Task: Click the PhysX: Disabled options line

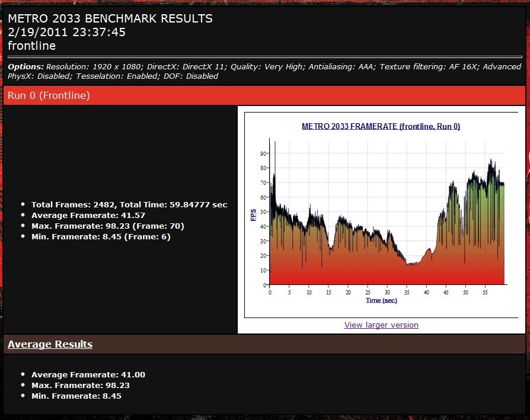Action: point(113,76)
